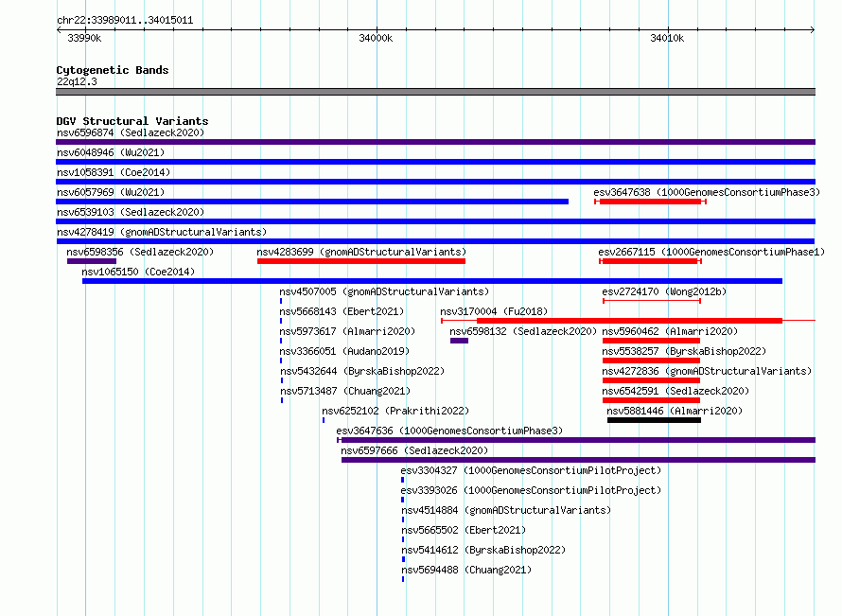Viewport: 842px width, 616px height.
Task: Click the DGV Structural Variants track title
Action: (132, 121)
